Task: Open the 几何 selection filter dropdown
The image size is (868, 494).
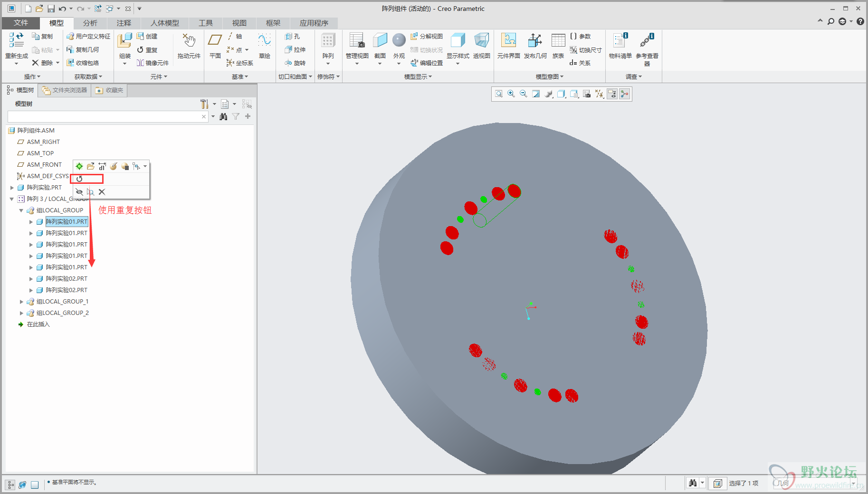Action: pos(853,484)
